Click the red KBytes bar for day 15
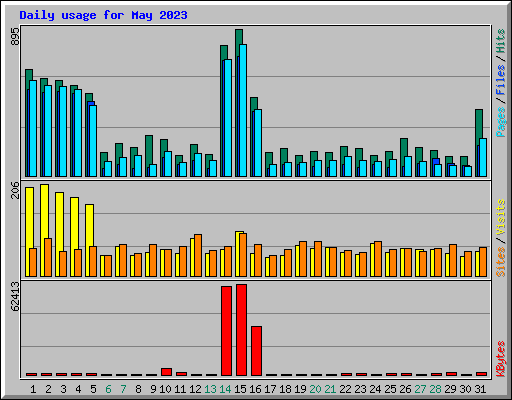Viewport: 512px width, 400px height. (x=241, y=330)
